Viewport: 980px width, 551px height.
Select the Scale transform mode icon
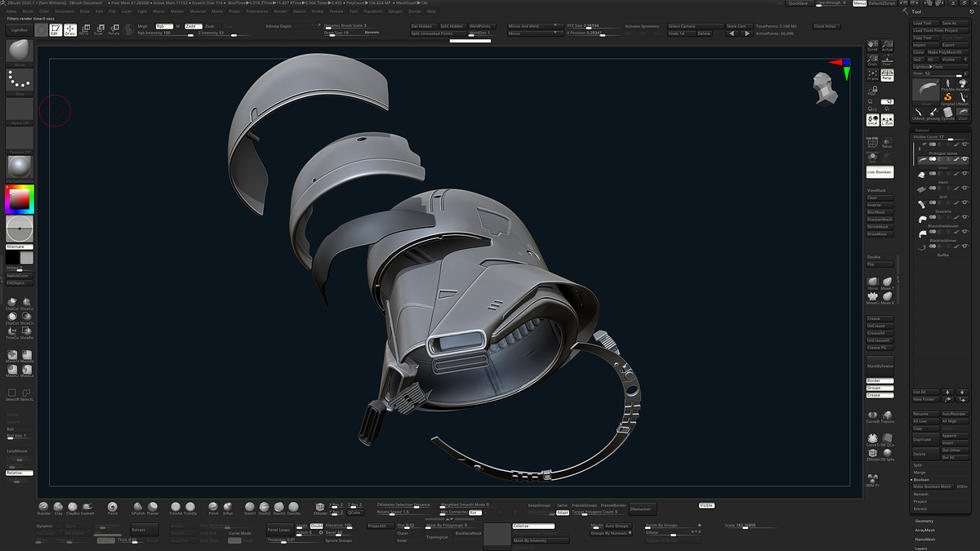pos(99,30)
